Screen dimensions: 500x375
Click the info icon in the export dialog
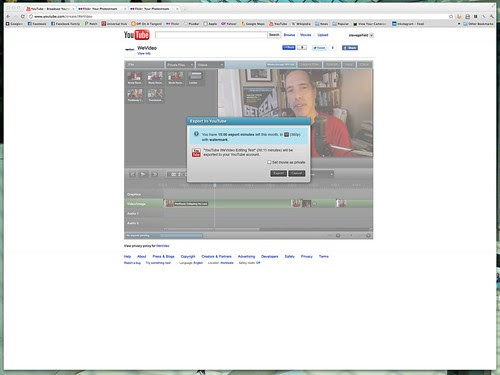pos(196,134)
